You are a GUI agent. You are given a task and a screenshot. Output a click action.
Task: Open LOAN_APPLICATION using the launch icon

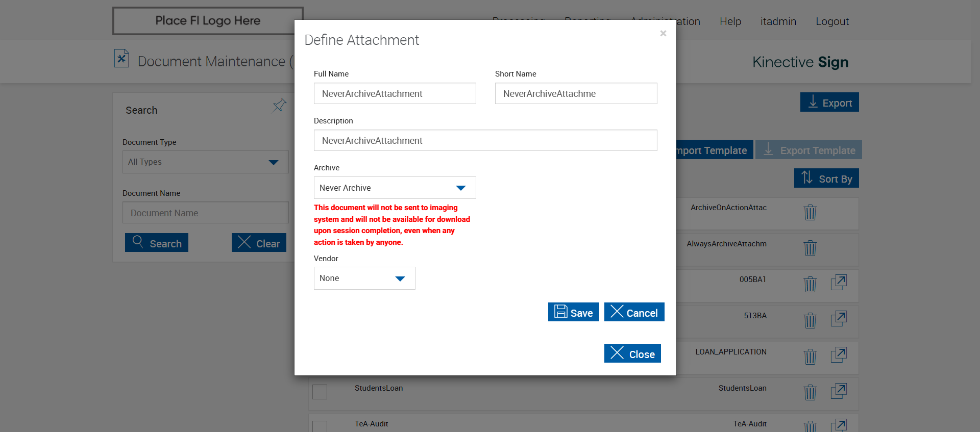pos(839,355)
